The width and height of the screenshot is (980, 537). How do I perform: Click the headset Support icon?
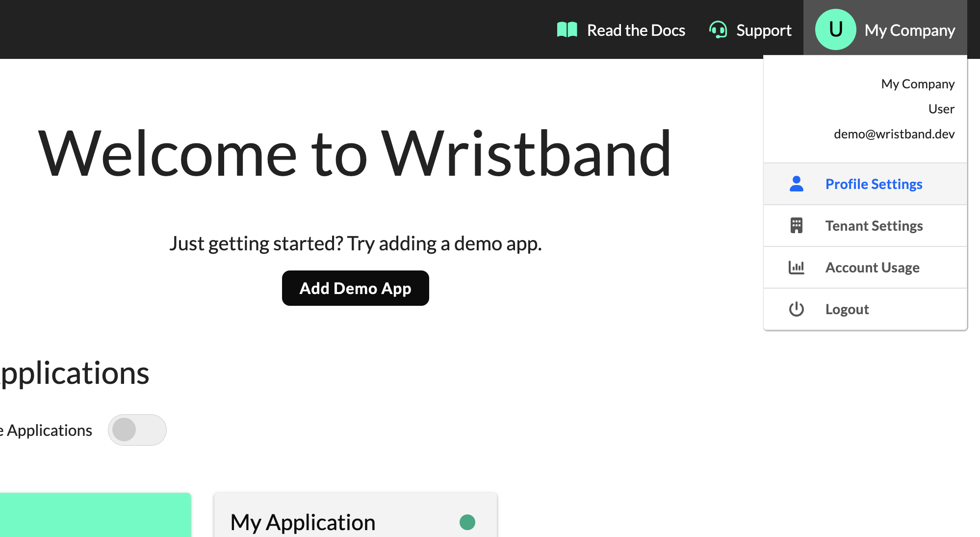click(718, 30)
